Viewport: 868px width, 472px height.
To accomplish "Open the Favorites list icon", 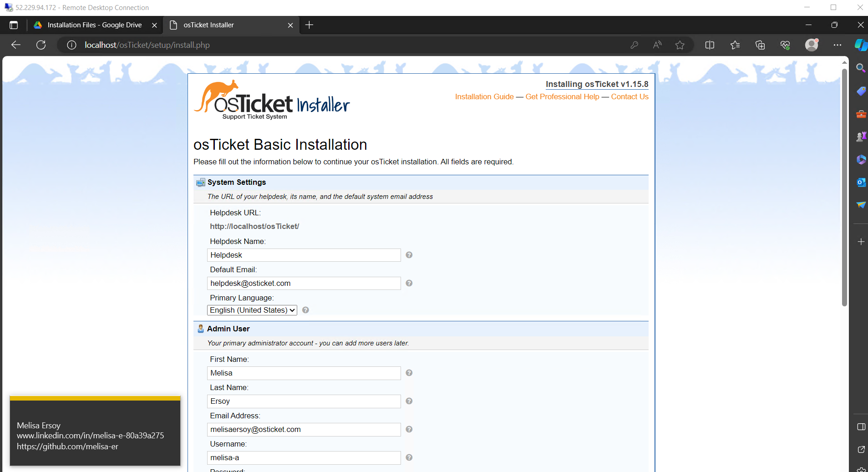I will coord(735,45).
